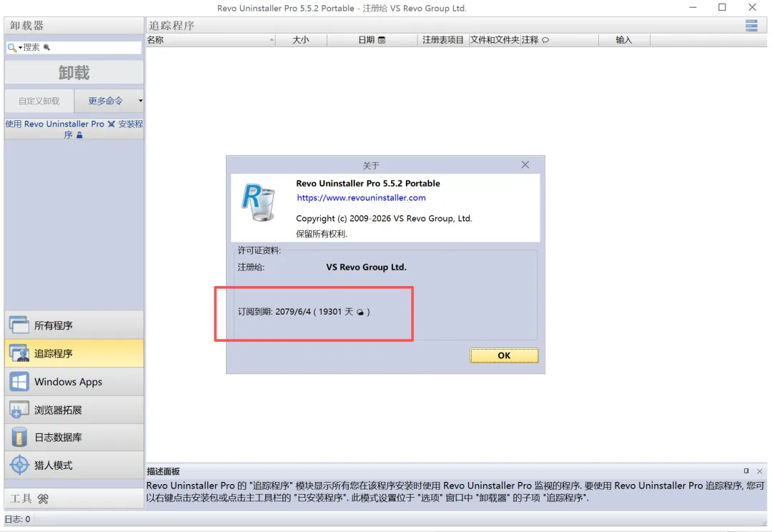The height and width of the screenshot is (532, 772).
Task: Click the 所有程序 sidebar icon
Action: click(x=19, y=325)
